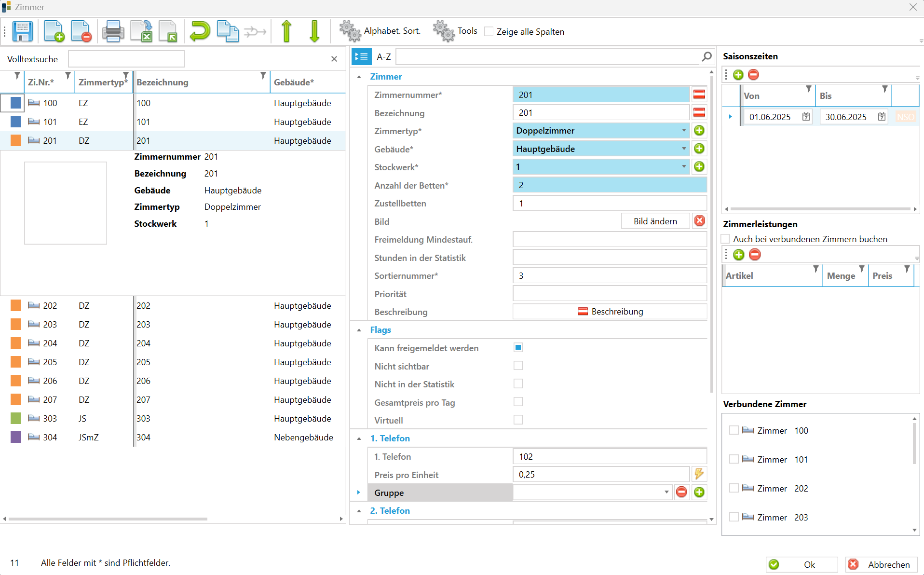Click the lightning icon next to Preis pro Einheit
This screenshot has height=575, width=924.
click(x=699, y=474)
